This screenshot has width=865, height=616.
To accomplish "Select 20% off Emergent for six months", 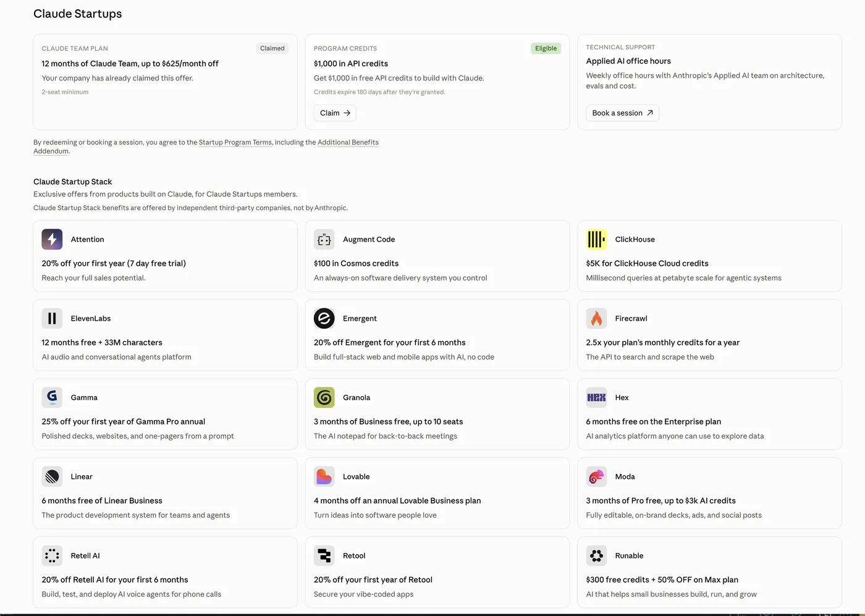I will 389,342.
